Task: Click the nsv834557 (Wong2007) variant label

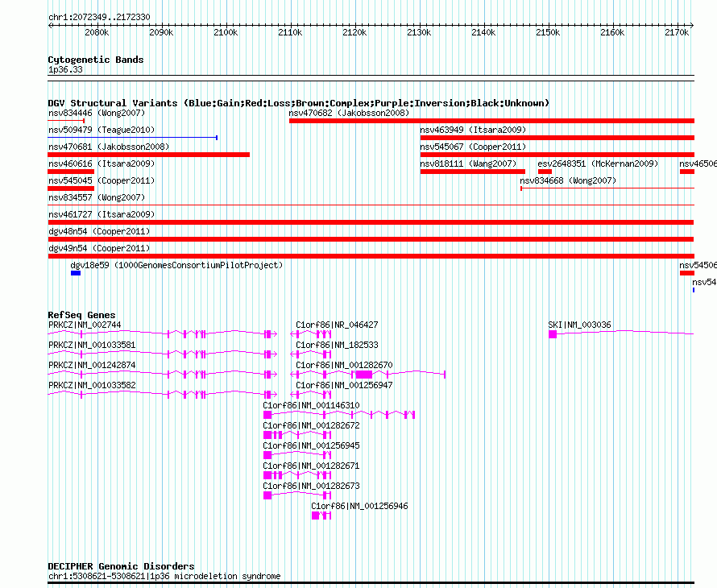Action: pos(97,197)
